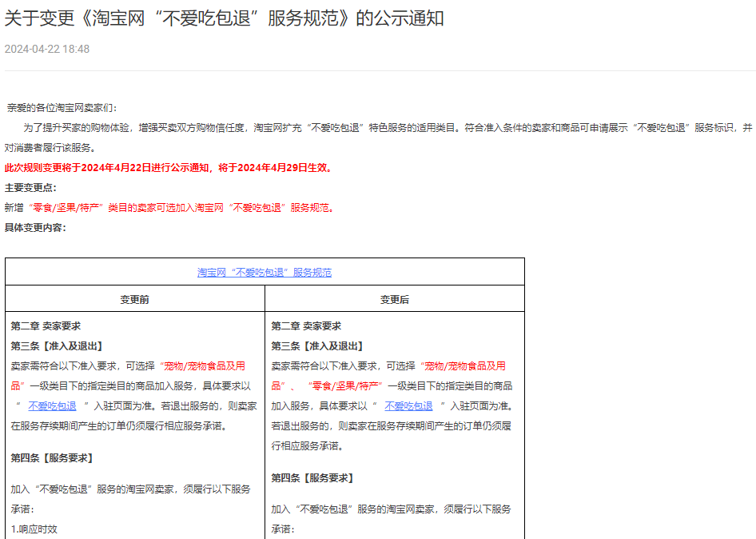Click 第二章 卖家要求 in the 变更前 column

(x=46, y=326)
